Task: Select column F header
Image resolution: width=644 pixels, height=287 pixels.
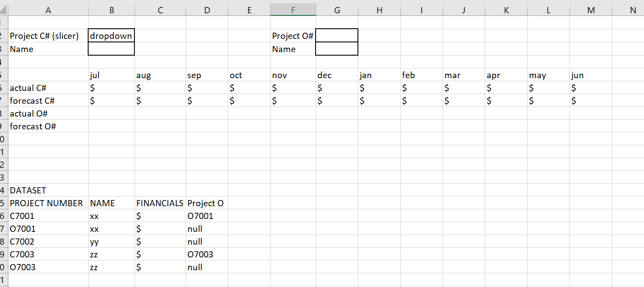Action: coord(293,9)
